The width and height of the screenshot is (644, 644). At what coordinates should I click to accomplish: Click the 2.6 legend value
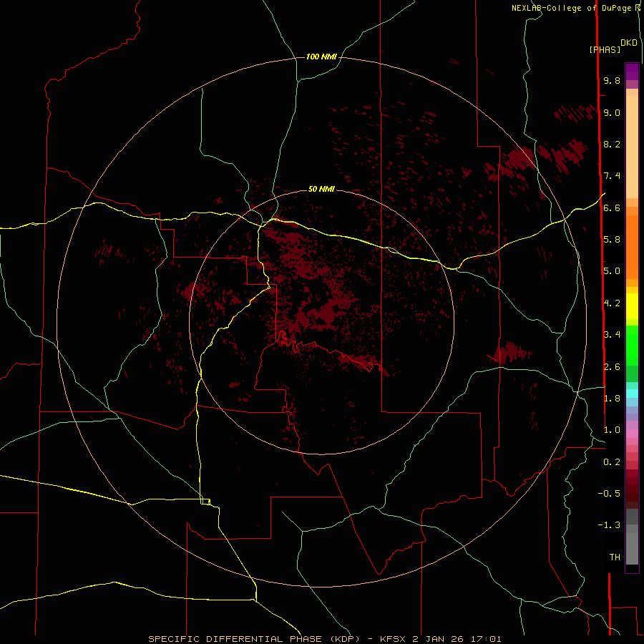point(612,367)
